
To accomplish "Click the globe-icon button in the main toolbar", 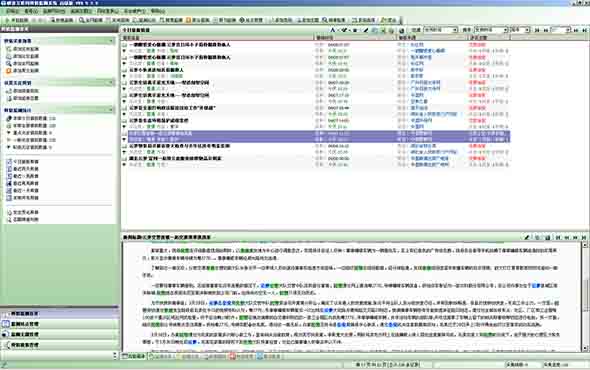I will click(x=251, y=20).
